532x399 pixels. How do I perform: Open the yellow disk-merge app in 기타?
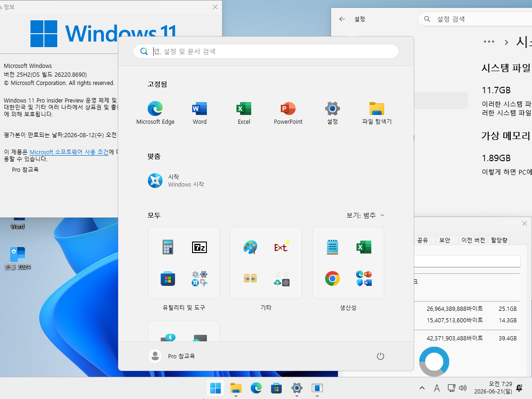click(250, 278)
